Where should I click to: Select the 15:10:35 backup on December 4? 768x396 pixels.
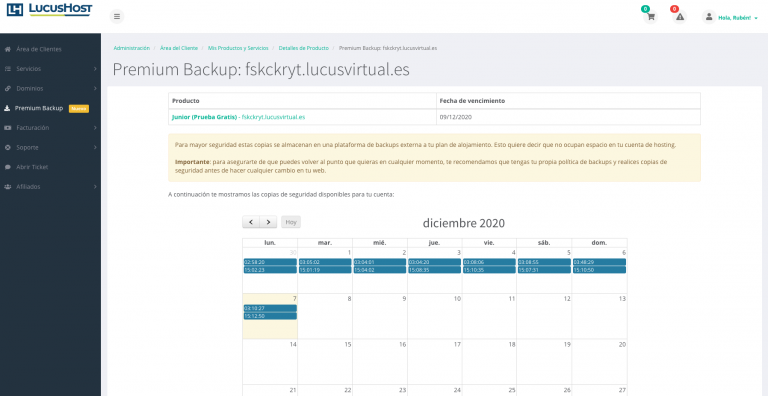pyautogui.click(x=490, y=270)
